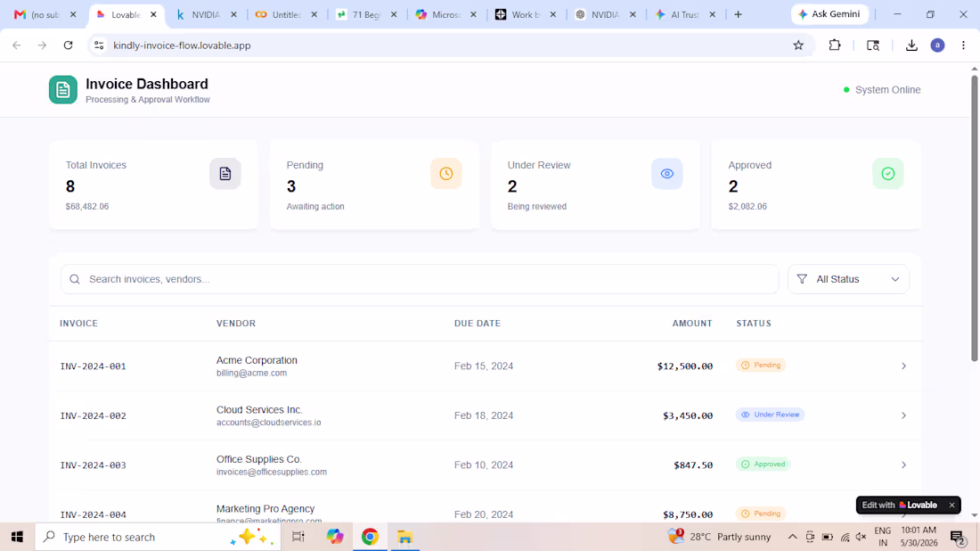Click the Under Review eye icon
Viewport: 980px width, 551px height.
tap(667, 174)
